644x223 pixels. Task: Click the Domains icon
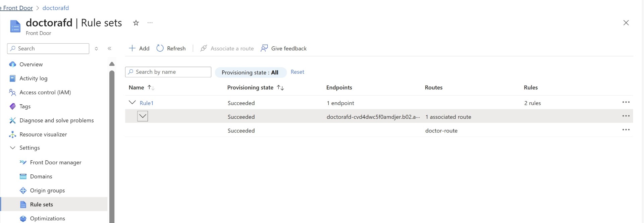[x=23, y=177]
